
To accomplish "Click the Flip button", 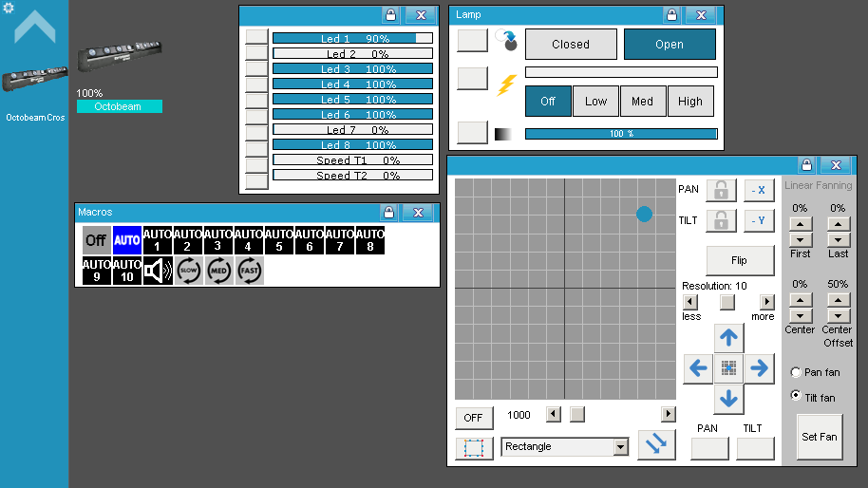I will 740,260.
